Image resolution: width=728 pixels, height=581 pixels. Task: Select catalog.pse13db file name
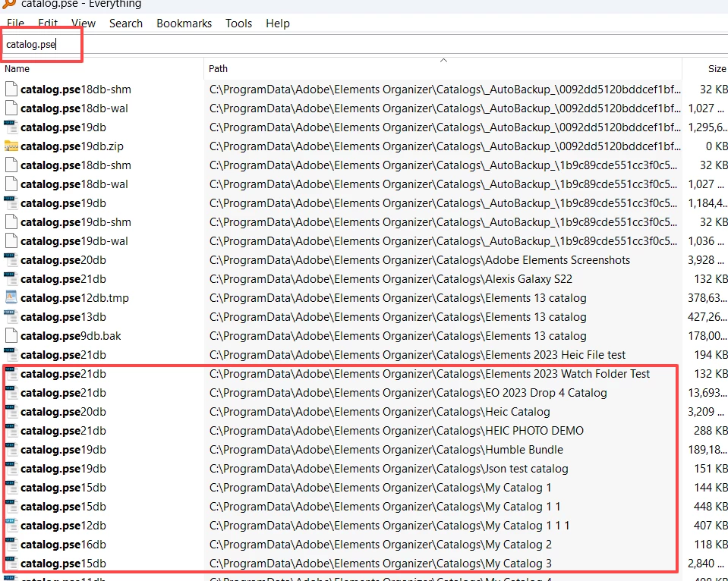tap(63, 317)
